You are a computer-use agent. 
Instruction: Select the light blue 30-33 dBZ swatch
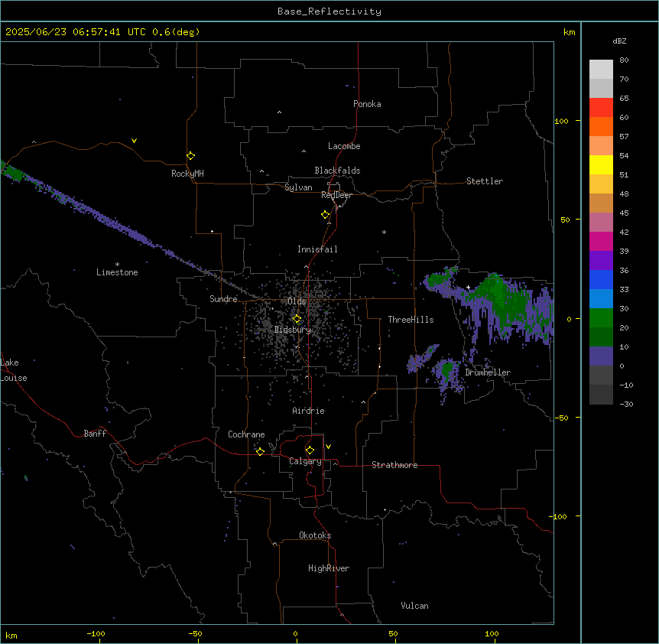[601, 299]
